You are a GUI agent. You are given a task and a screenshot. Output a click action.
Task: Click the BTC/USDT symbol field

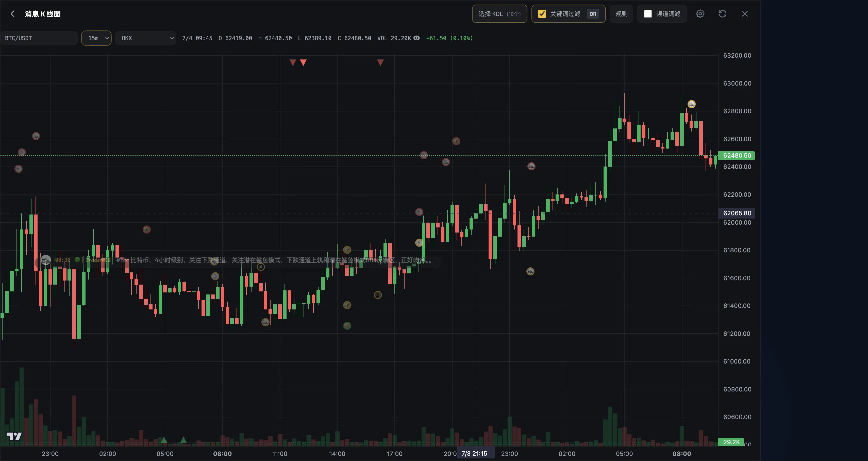pos(39,38)
